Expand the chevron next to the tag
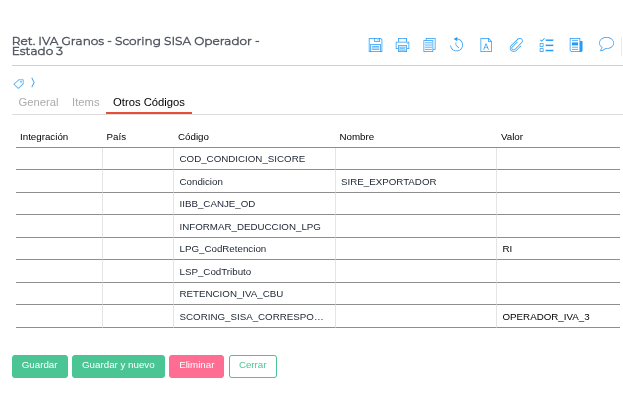Screen dimensions: 623x415 click(x=32, y=83)
